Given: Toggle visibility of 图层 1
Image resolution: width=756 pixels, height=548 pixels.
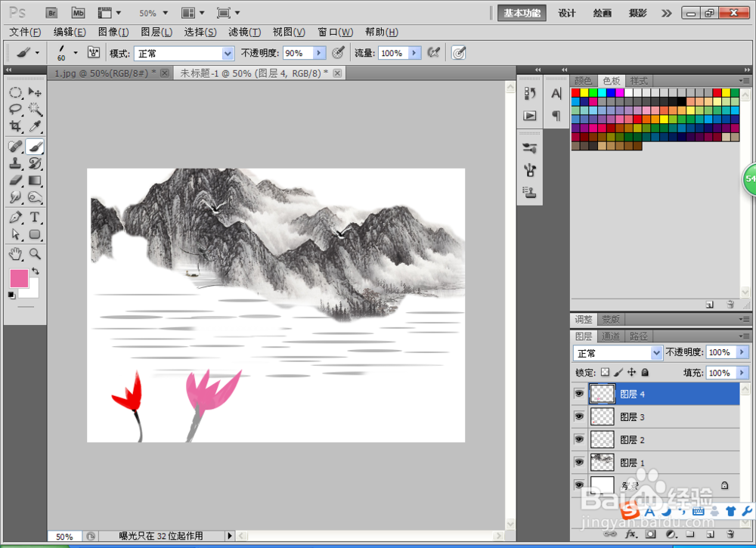Looking at the screenshot, I should pos(579,462).
